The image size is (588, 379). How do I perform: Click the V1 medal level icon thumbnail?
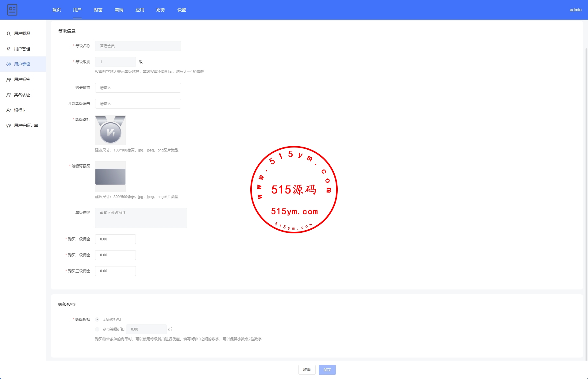click(110, 130)
